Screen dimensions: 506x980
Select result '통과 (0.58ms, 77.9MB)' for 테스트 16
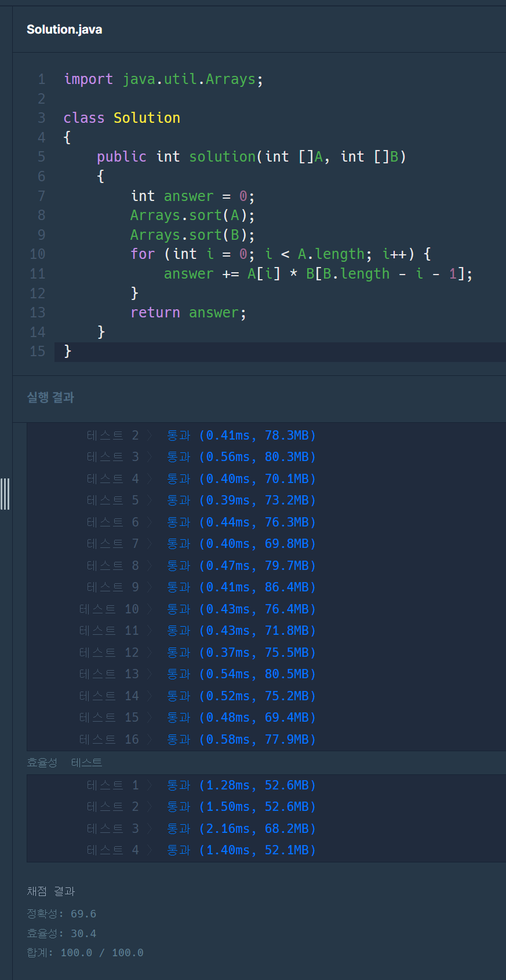(x=241, y=739)
